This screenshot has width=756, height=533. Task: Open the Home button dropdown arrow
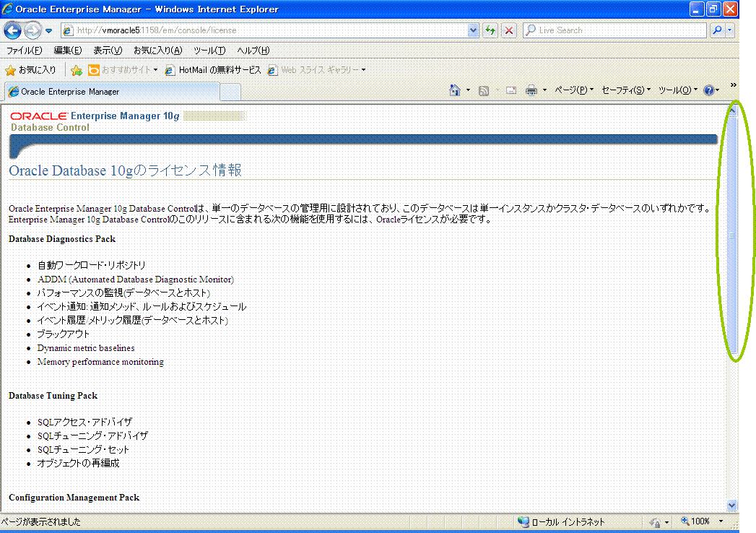468,90
